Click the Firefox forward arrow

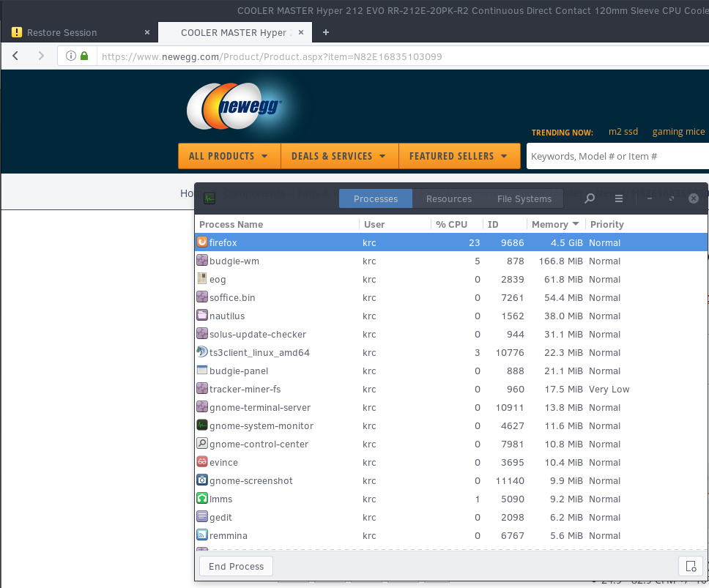click(41, 56)
